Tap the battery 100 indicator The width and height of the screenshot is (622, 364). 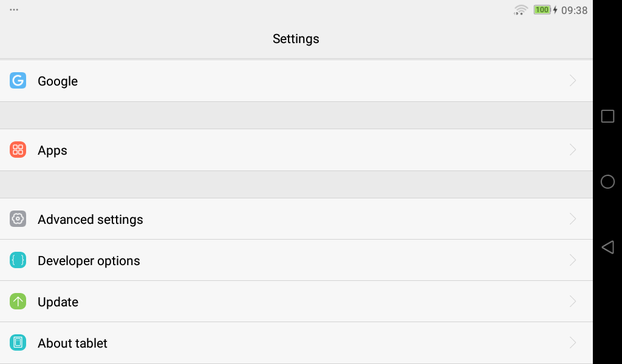[x=542, y=10]
